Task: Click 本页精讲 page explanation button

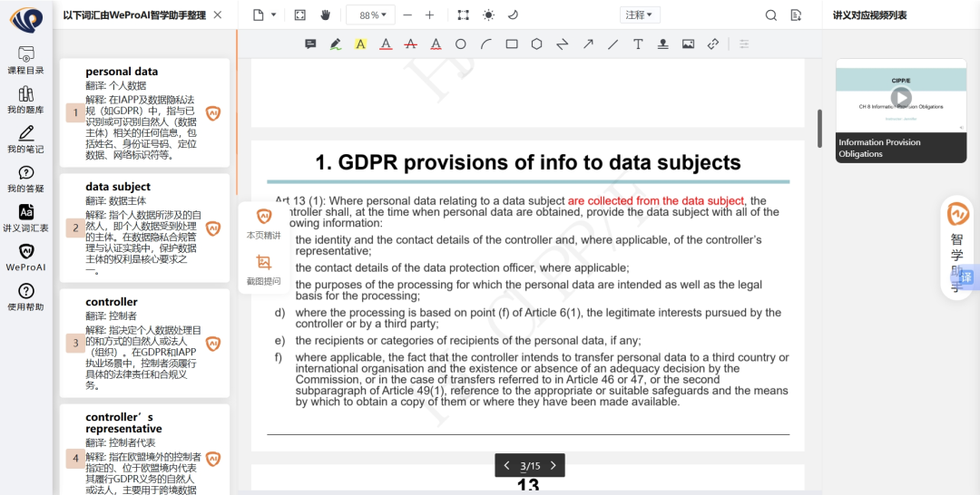Action: [x=264, y=224]
